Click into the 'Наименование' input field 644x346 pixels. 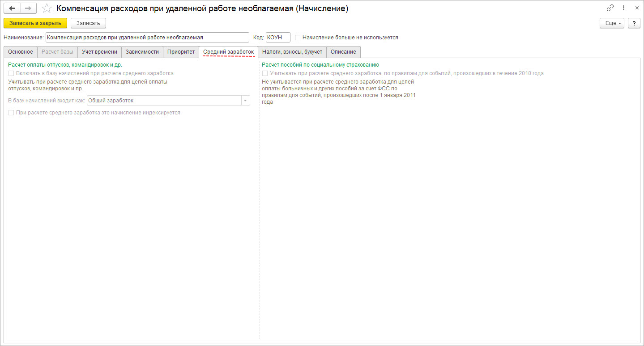(x=147, y=38)
